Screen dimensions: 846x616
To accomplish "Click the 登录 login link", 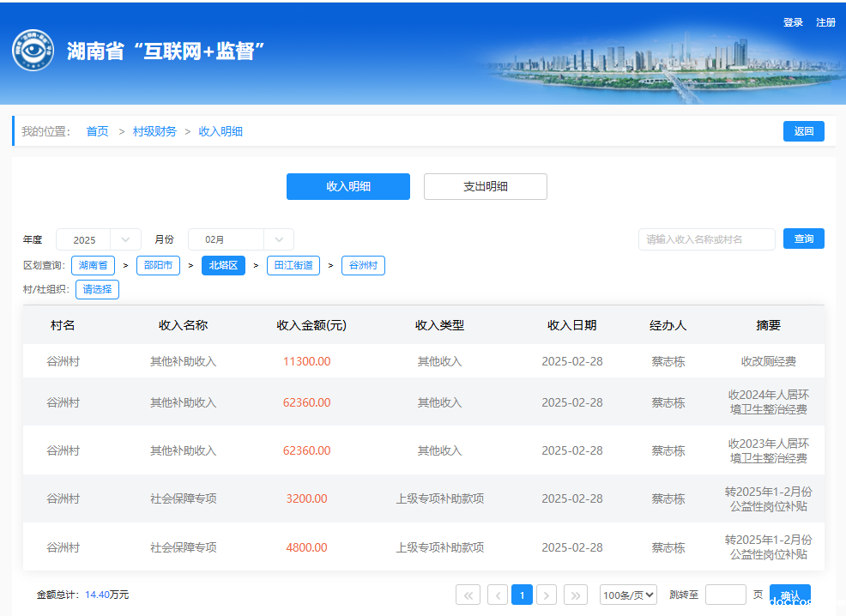I will [793, 22].
